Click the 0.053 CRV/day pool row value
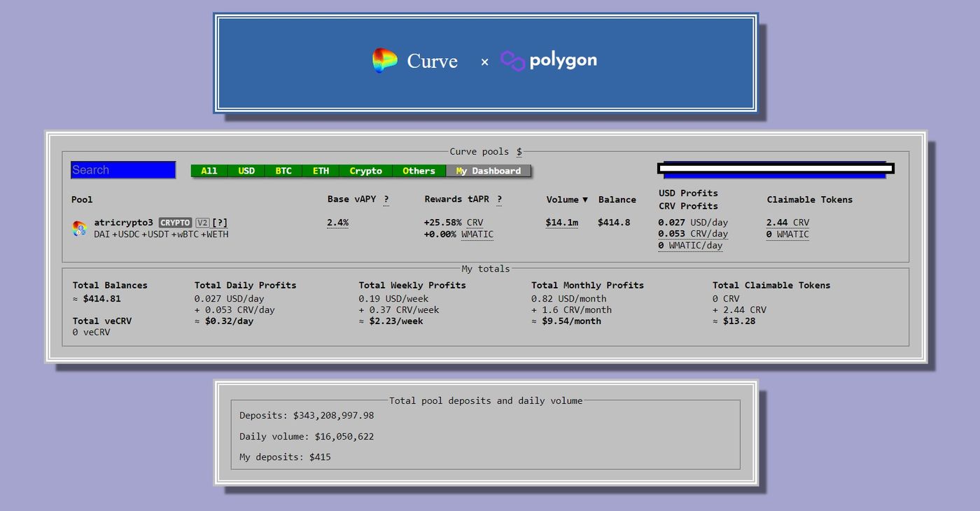Viewport: 980px width, 511px height. [x=693, y=234]
